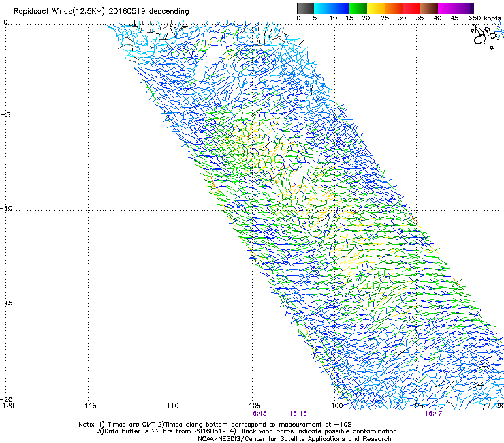Click the cyan 5-10 knots legend swatch
The width and height of the screenshot is (504, 443).
click(323, 8)
